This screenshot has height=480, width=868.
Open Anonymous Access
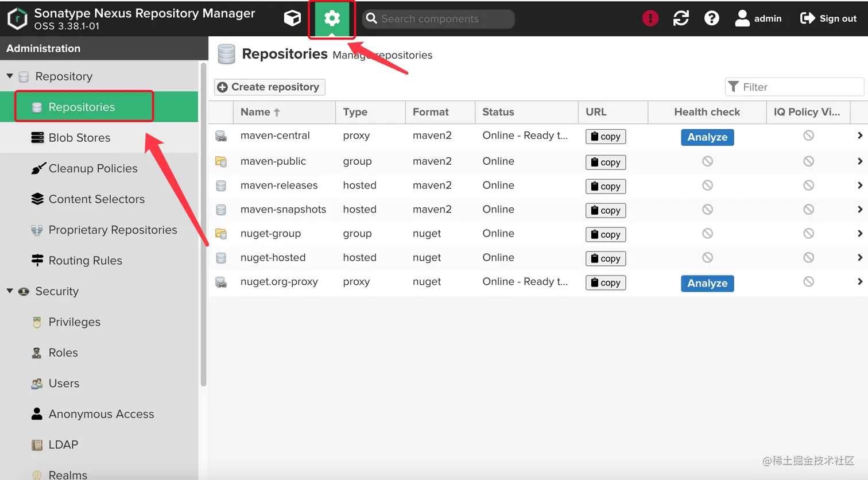click(x=99, y=414)
